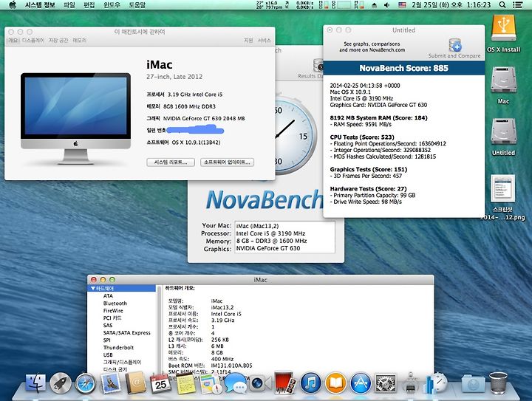532x401 pixels.
Task: Open Spotlight search magnifier
Action: pos(502,4)
